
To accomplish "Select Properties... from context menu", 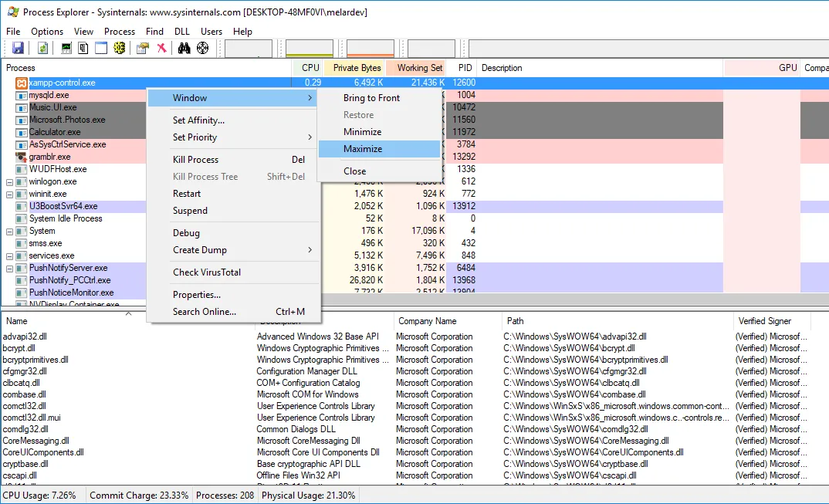I will [x=232, y=295].
